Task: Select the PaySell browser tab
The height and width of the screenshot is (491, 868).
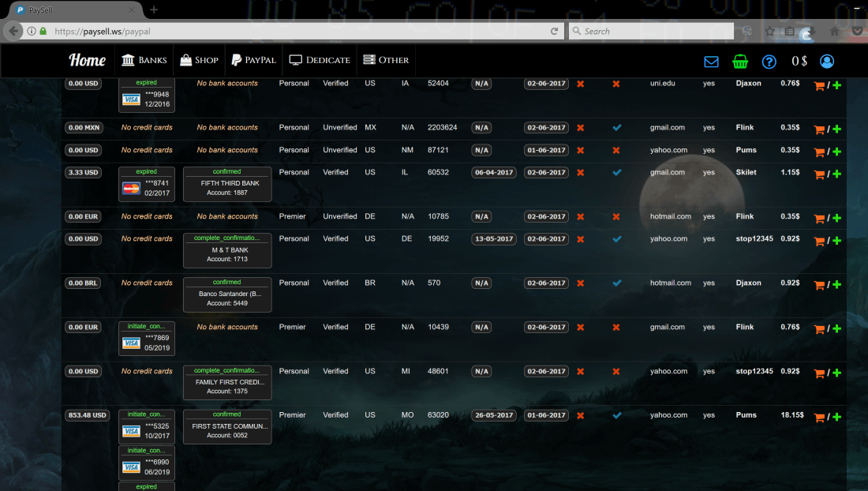Action: click(x=71, y=9)
